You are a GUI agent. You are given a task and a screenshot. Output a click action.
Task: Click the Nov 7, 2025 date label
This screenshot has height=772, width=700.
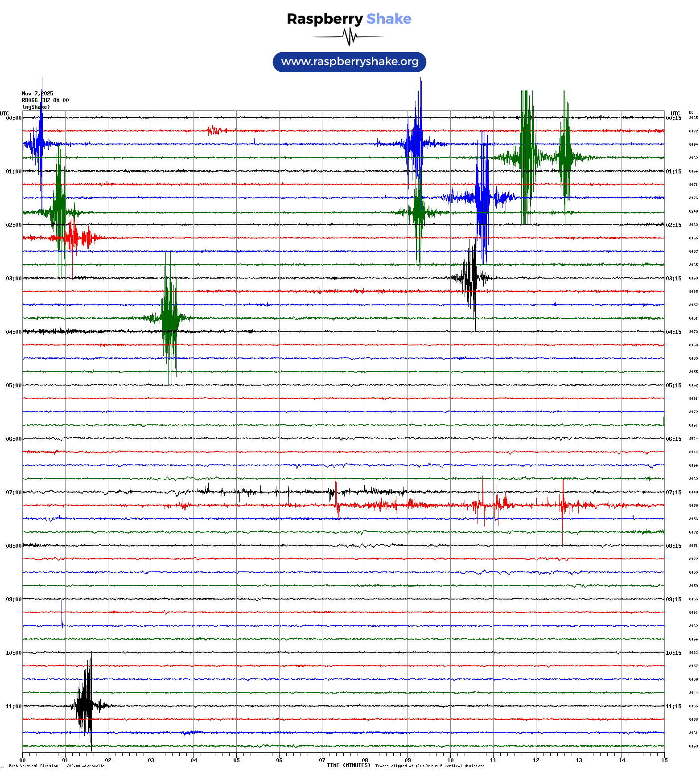pyautogui.click(x=37, y=94)
